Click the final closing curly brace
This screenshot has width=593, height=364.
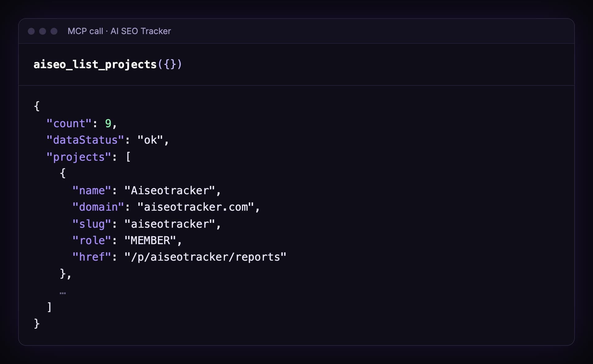tap(36, 323)
